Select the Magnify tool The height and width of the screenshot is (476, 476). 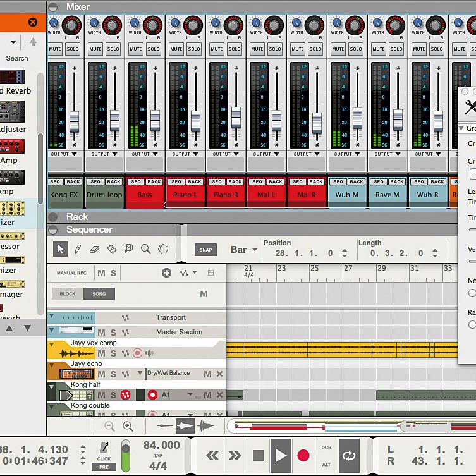tap(146, 249)
